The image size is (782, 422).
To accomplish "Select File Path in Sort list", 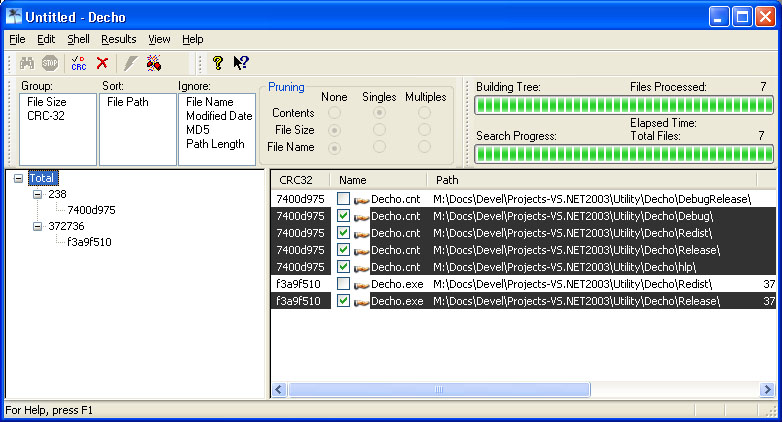I will point(128,102).
